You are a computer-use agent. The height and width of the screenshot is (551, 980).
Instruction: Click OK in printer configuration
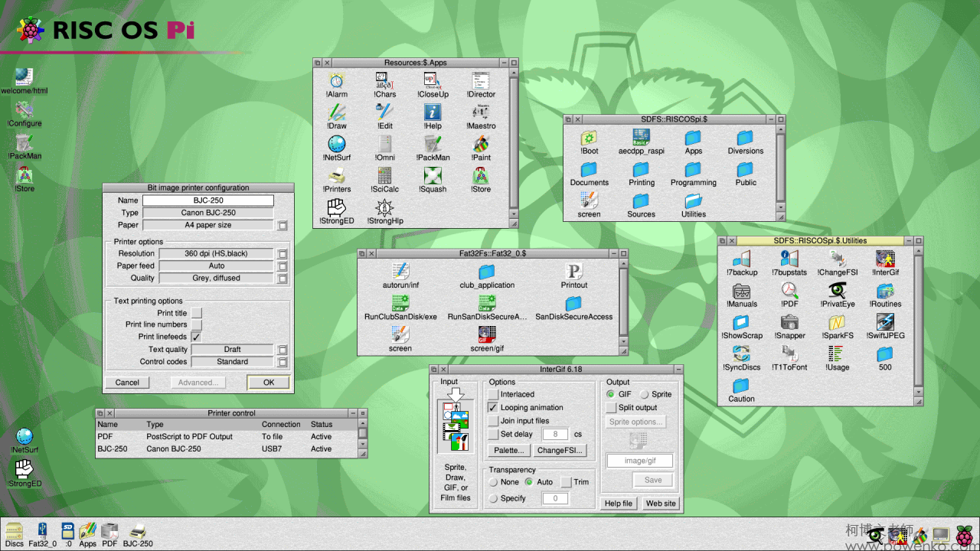(269, 383)
